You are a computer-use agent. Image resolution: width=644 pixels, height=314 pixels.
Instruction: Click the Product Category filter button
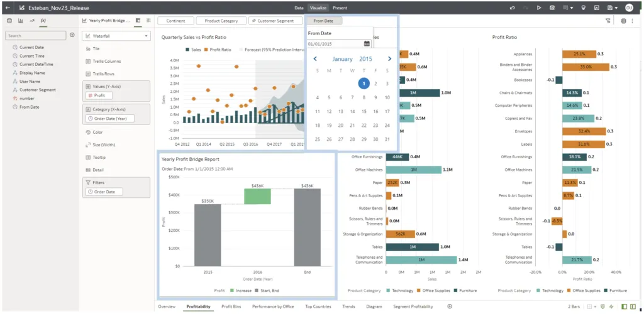click(x=221, y=21)
